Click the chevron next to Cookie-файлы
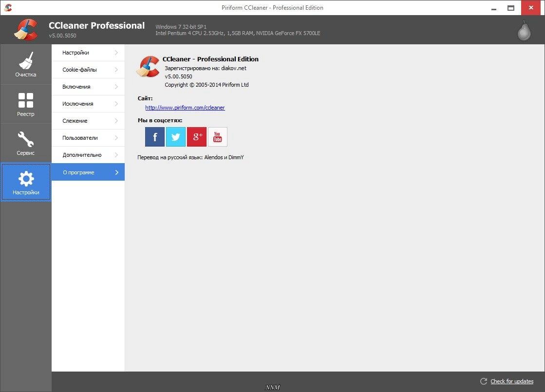The image size is (545, 392). 116,70
